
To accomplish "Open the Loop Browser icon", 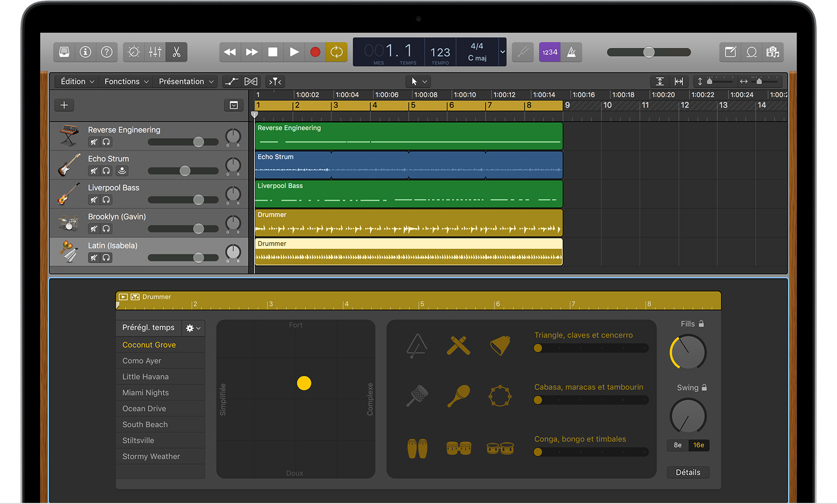I will 751,52.
